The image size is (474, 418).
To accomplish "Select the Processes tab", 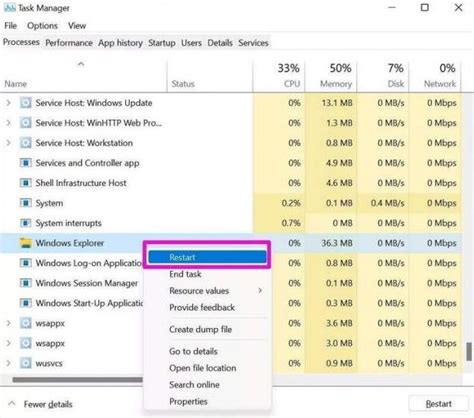I will pyautogui.click(x=21, y=42).
